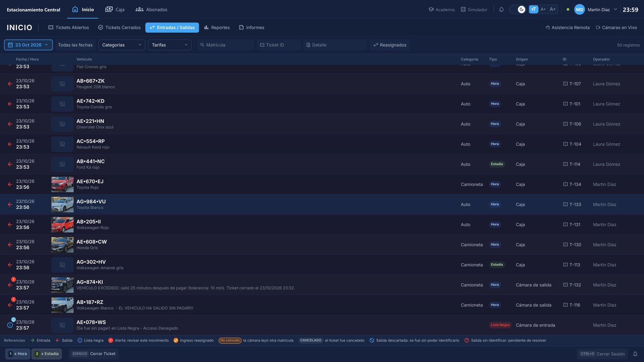Image resolution: width=644 pixels, height=362 pixels.
Task: Open Asistencia Remota
Action: pos(568,27)
